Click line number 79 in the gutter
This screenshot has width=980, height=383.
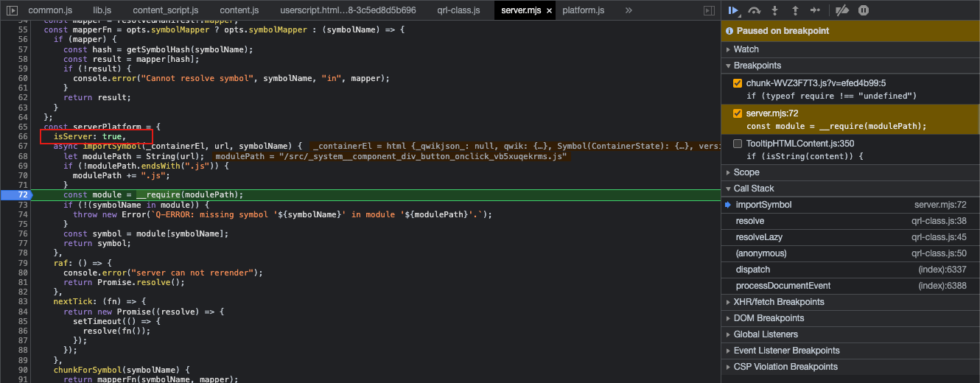[x=23, y=262]
